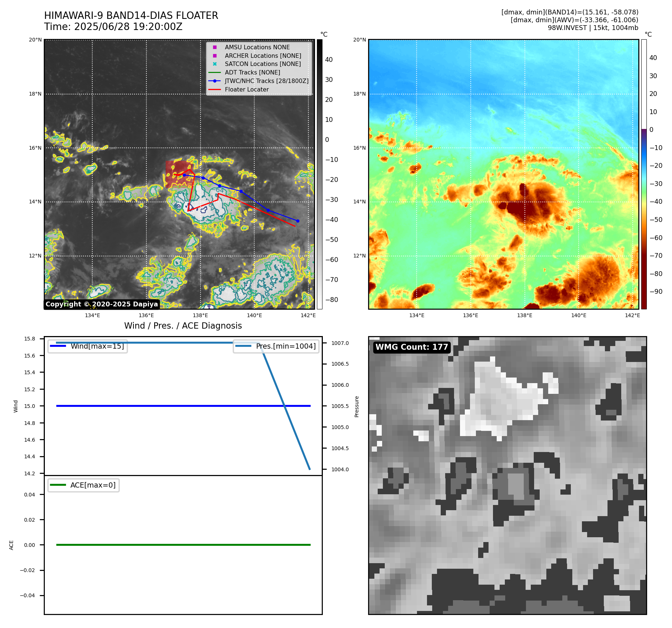The image size is (672, 628).
Task: Click the easternmost blue JTWC track point
Action: 298,221
